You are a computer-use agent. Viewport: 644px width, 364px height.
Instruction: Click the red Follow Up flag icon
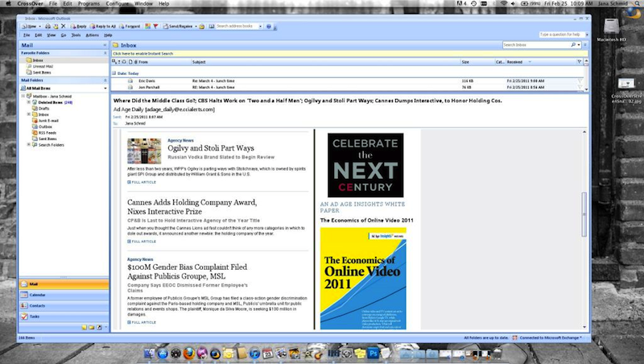click(155, 27)
